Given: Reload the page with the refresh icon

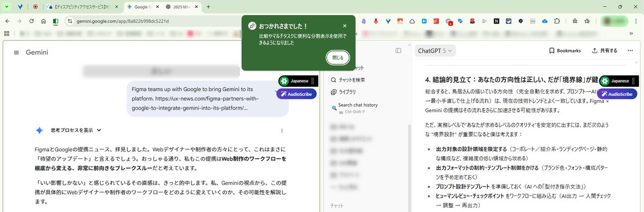Looking at the screenshot, I should point(32,21).
